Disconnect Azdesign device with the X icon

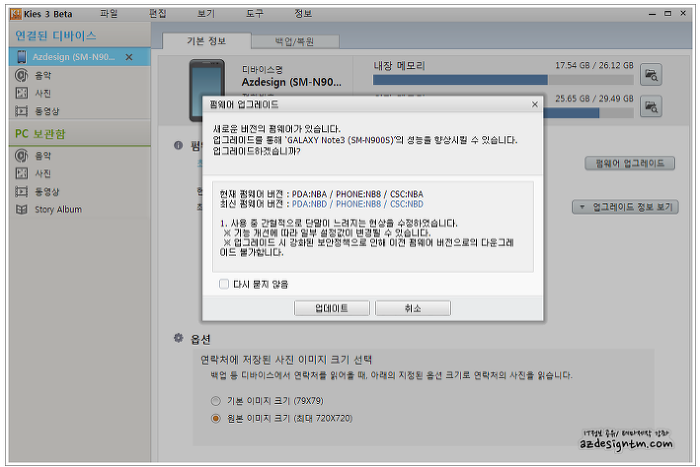tap(129, 57)
